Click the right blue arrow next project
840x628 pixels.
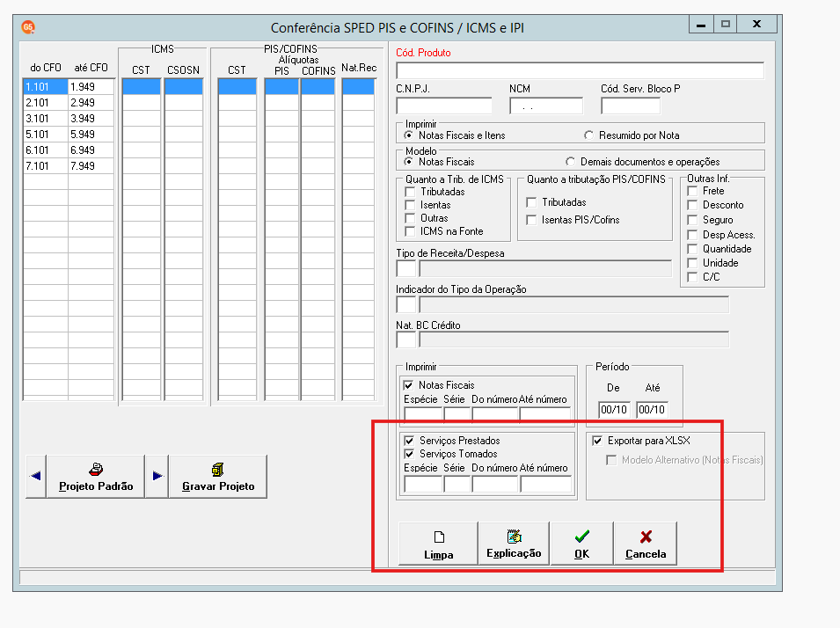point(157,476)
